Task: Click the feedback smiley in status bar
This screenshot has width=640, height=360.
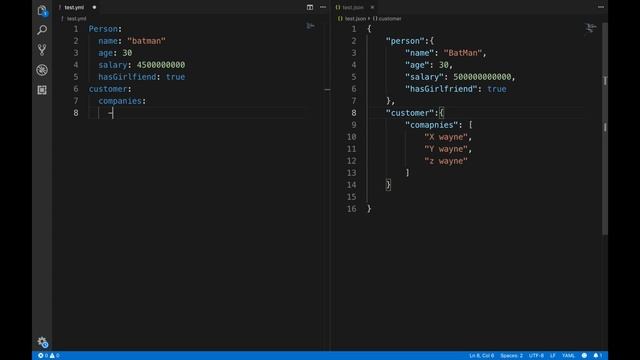Action: 584,356
